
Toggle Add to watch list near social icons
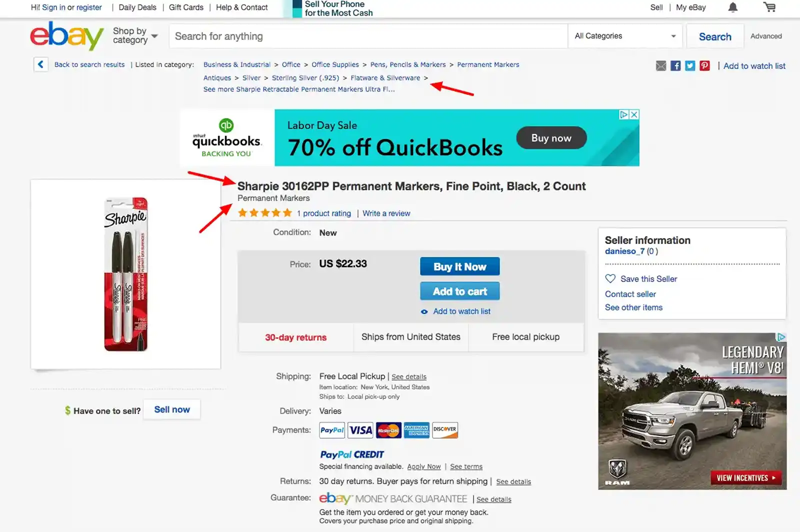pyautogui.click(x=754, y=65)
